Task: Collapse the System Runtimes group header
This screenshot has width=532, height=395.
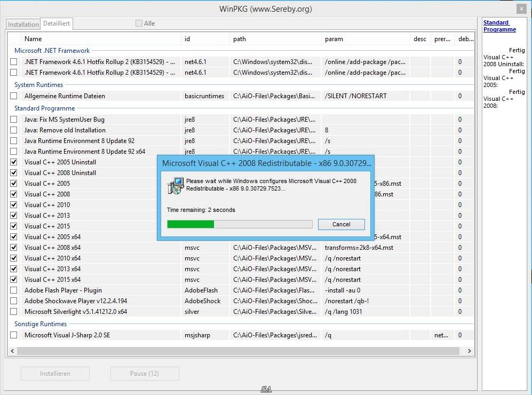Action: click(x=38, y=85)
